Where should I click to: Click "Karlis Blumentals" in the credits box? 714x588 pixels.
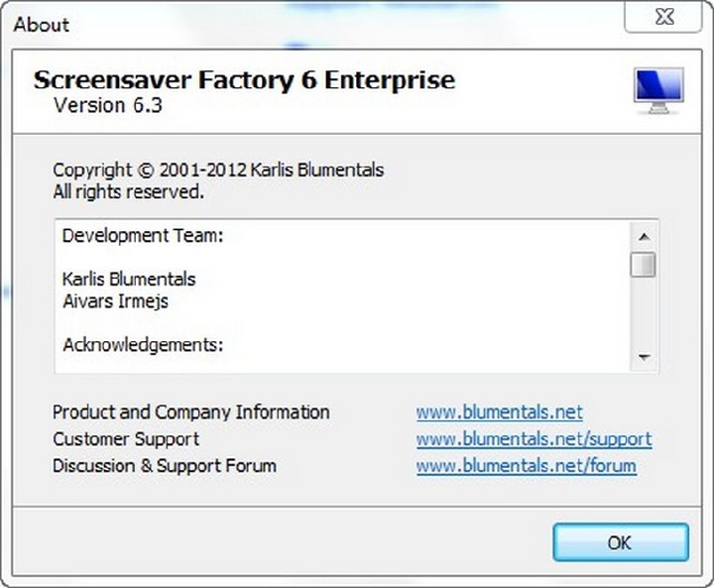pos(129,279)
